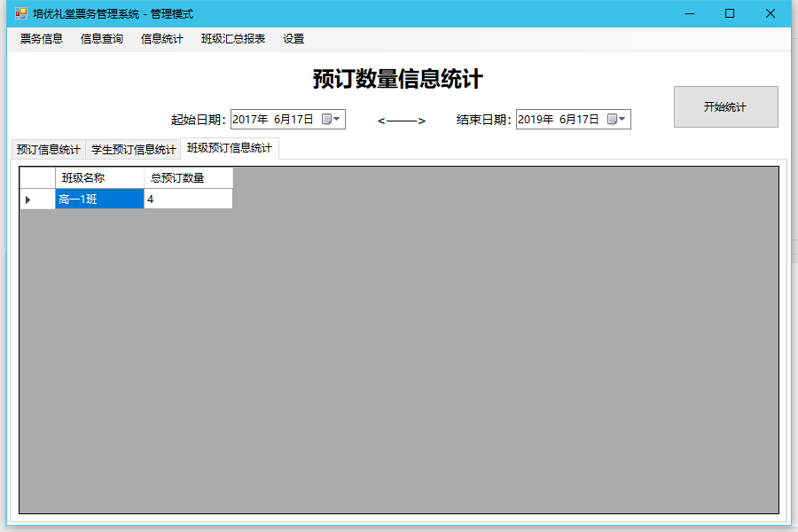Screen dimensions: 798x532
Task: Sort by the 班级名称 column header
Action: click(x=99, y=178)
